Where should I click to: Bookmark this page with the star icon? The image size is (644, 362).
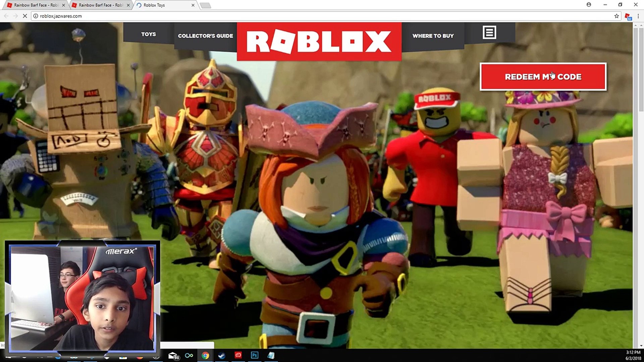tap(616, 16)
